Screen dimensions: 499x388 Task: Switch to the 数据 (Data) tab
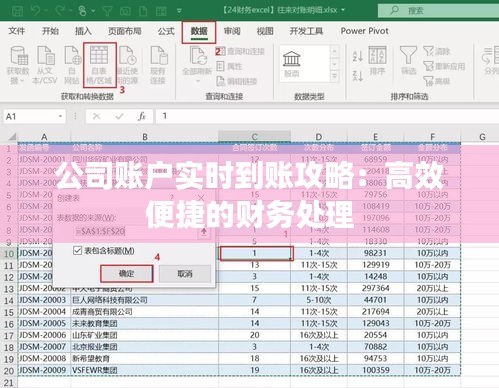(199, 32)
